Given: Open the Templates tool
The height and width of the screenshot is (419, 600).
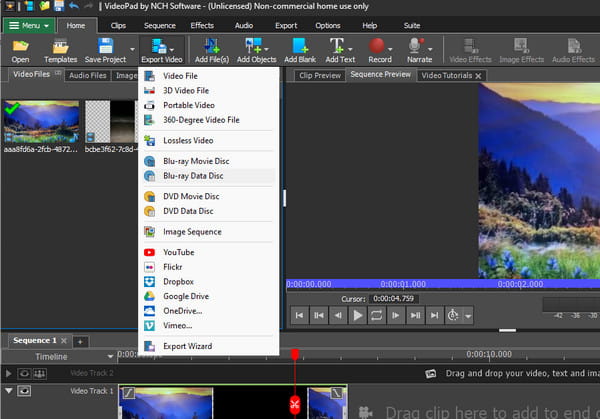Looking at the screenshot, I should click(x=60, y=51).
